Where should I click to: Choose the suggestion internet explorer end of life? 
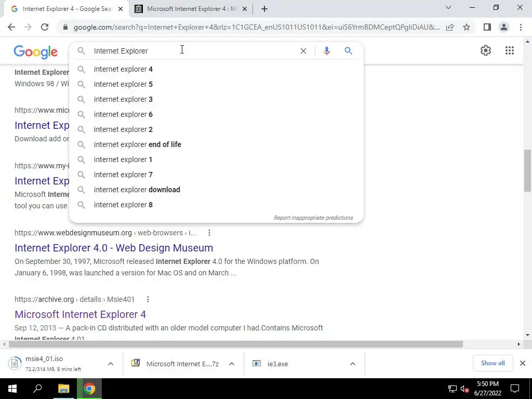[216, 144]
